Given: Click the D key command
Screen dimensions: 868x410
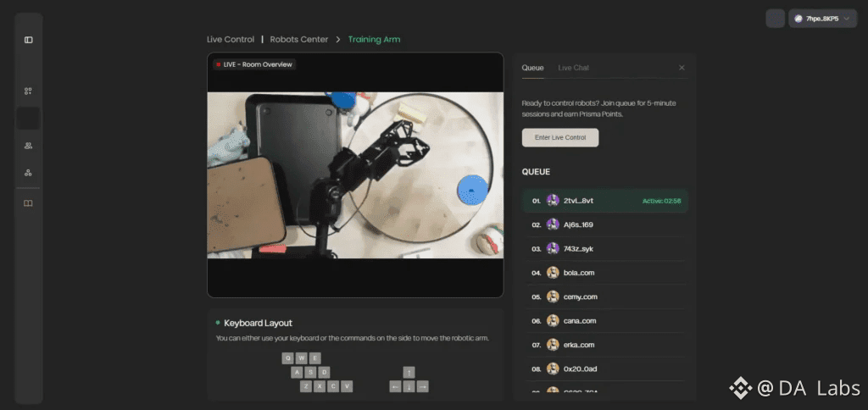Looking at the screenshot, I should click(x=325, y=373).
